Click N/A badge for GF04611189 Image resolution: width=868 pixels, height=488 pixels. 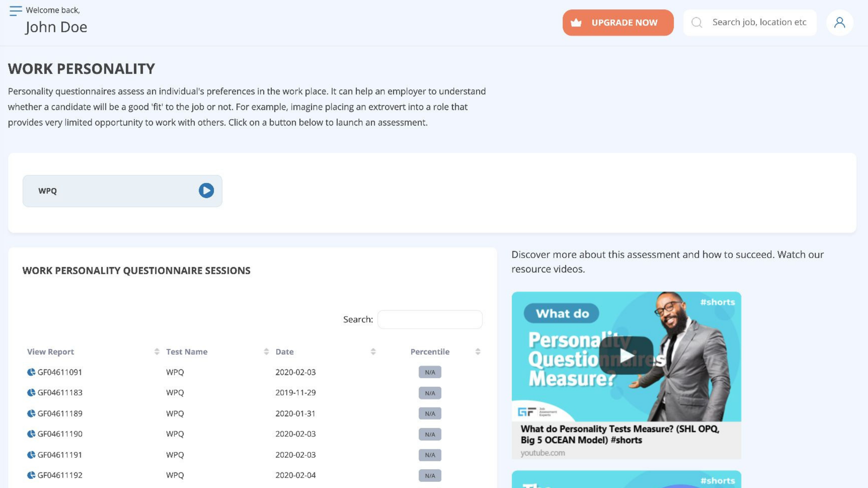(x=430, y=414)
